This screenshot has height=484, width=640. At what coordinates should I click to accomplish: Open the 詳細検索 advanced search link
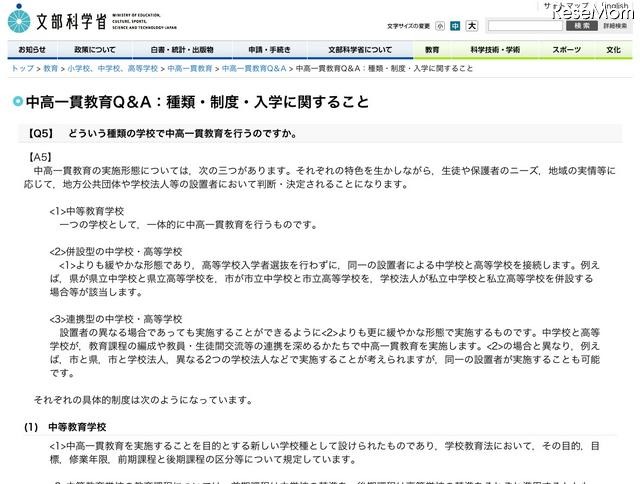(x=615, y=26)
